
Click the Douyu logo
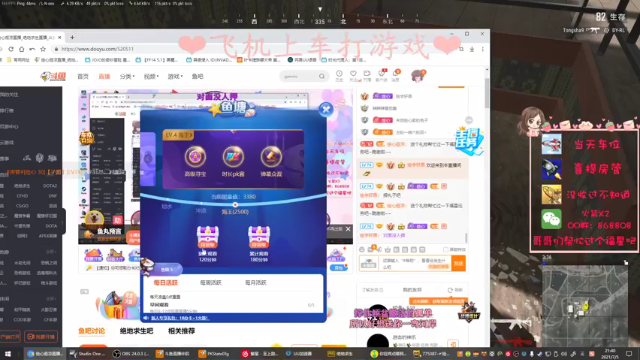[x=53, y=76]
